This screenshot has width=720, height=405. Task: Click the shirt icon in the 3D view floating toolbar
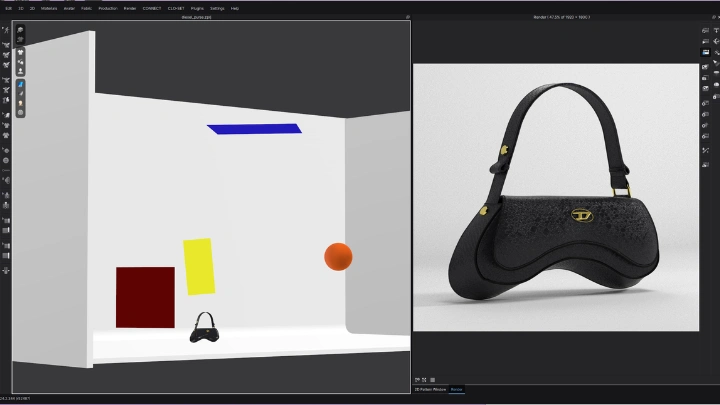pos(20,53)
